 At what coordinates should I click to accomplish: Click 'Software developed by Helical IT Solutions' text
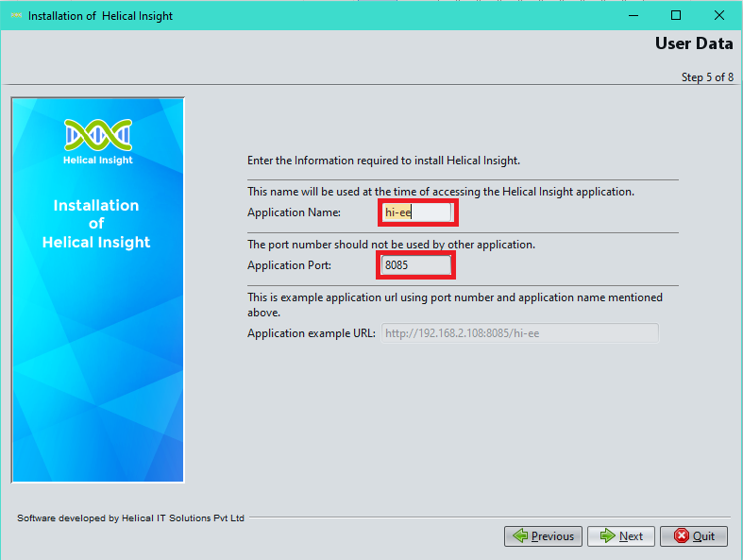coord(131,518)
